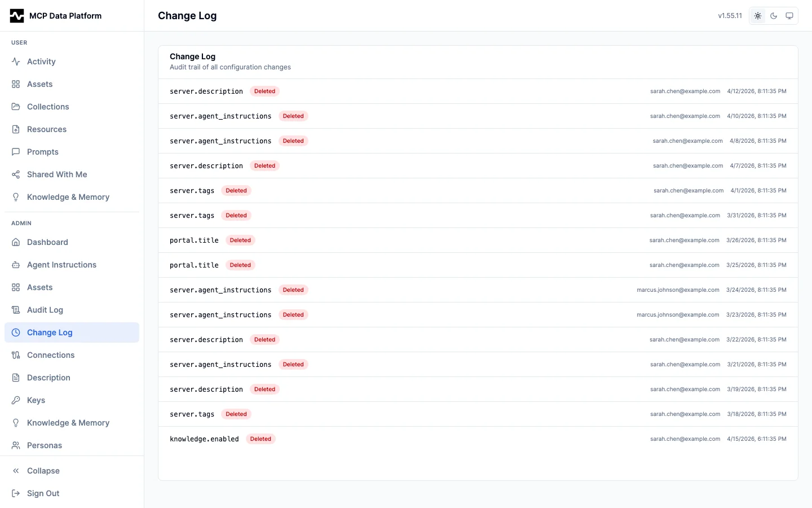Click the Sign Out link
Image resolution: width=812 pixels, height=508 pixels.
coord(43,493)
